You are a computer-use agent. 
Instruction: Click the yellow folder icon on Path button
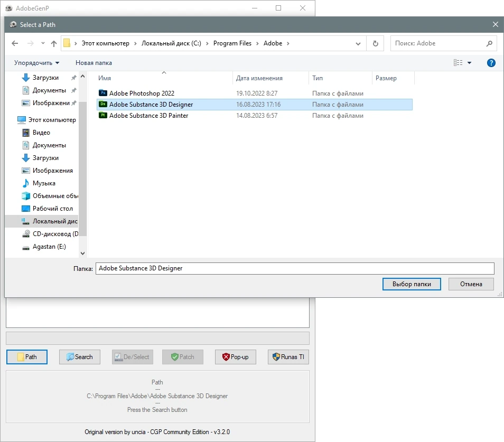pyautogui.click(x=21, y=357)
